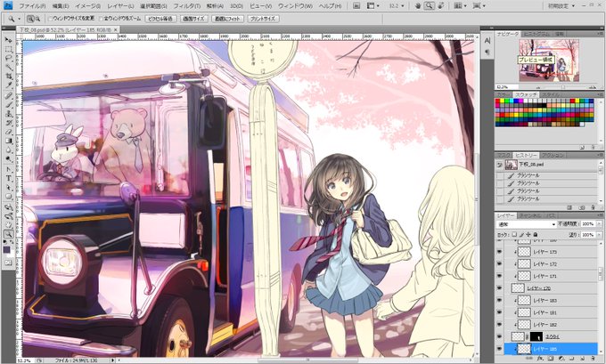606x364 pixels.
Task: Click the delete layer trash icon
Action: (593, 359)
